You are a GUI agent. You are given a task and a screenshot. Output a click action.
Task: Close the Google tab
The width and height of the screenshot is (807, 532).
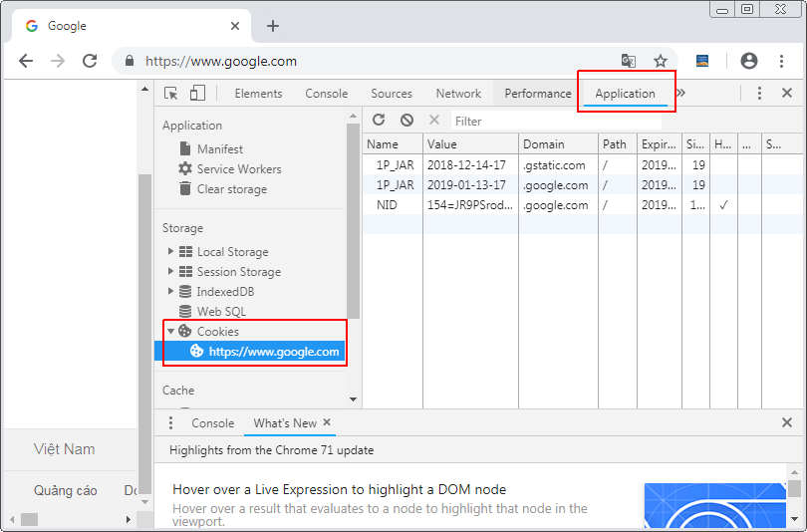pyautogui.click(x=235, y=26)
